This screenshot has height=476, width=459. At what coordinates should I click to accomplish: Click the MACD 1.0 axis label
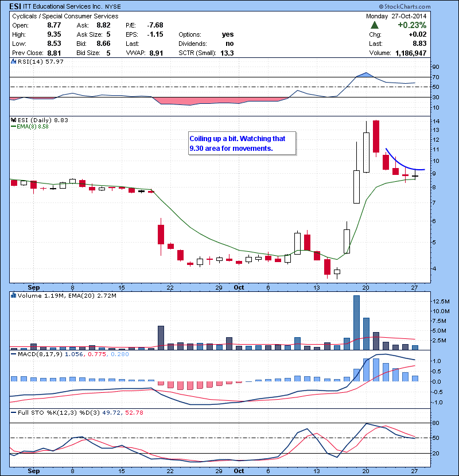(437, 361)
